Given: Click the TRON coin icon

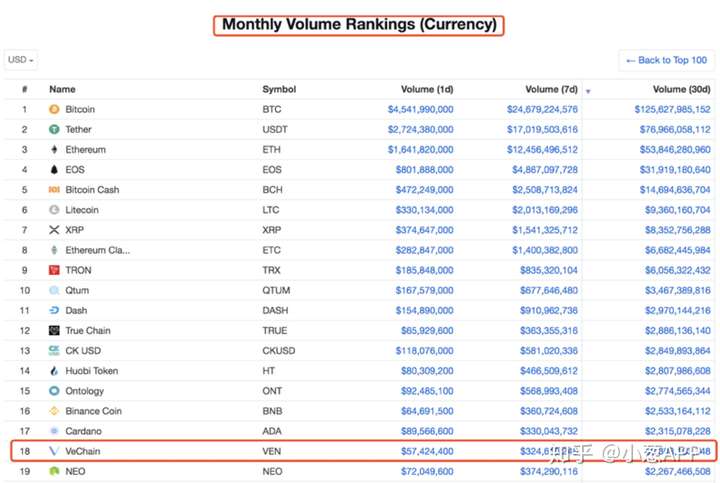Looking at the screenshot, I should click(x=54, y=270).
